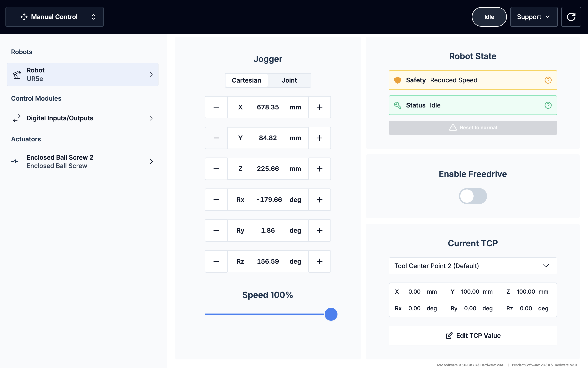Viewport: 588px width, 368px height.
Task: Click the Pendant Software version text
Action: click(544, 365)
